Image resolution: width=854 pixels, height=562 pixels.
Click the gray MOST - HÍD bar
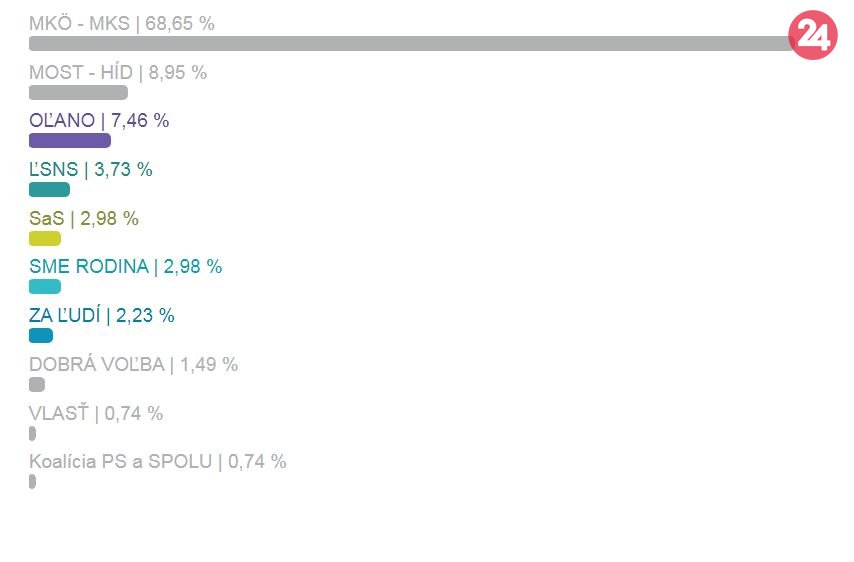pos(78,93)
